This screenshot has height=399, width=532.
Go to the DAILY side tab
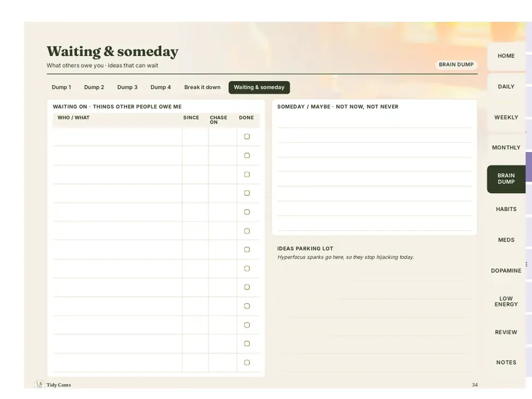tap(506, 87)
